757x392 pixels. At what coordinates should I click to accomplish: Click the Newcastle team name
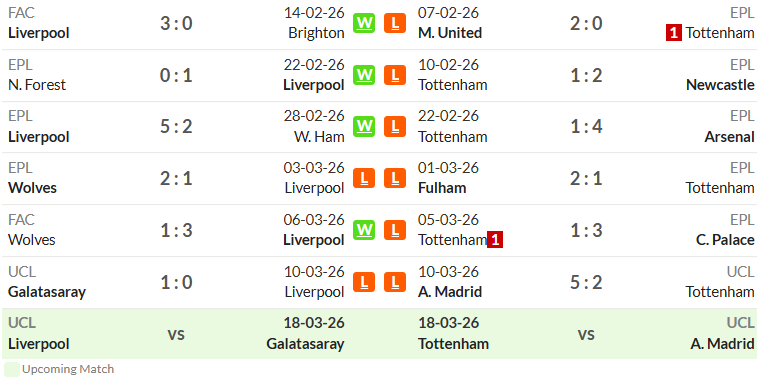point(720,85)
